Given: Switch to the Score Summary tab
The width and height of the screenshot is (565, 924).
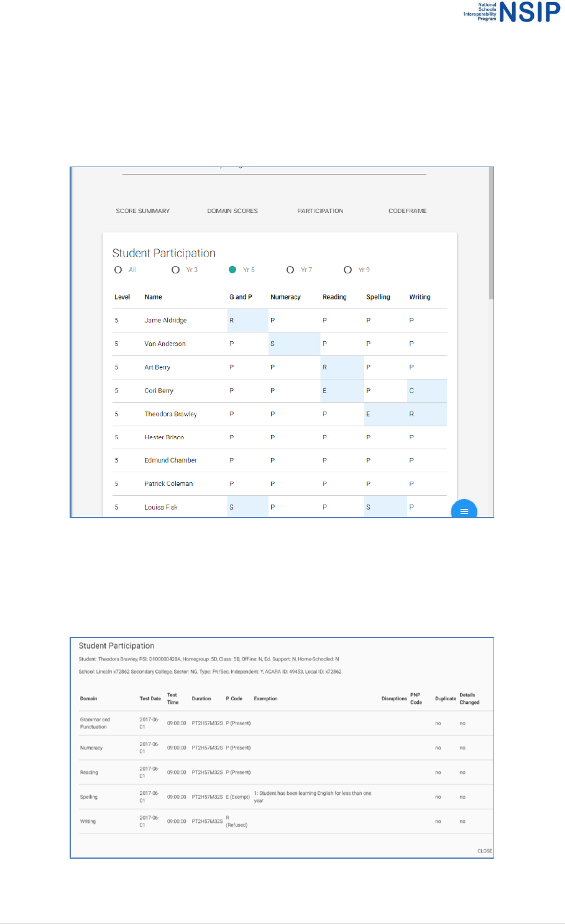Looking at the screenshot, I should [143, 211].
